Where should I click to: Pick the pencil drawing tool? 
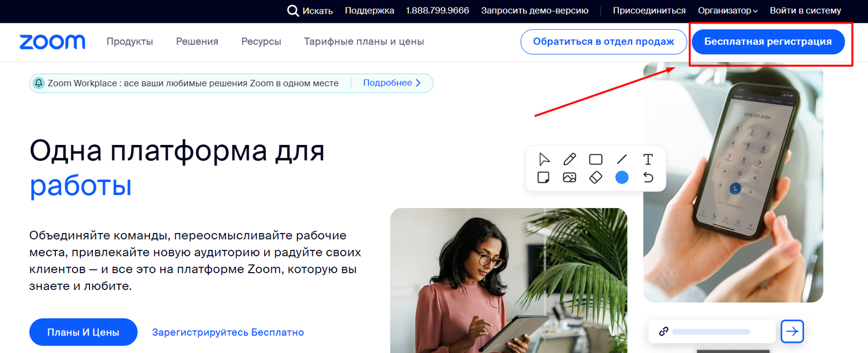[x=570, y=159]
